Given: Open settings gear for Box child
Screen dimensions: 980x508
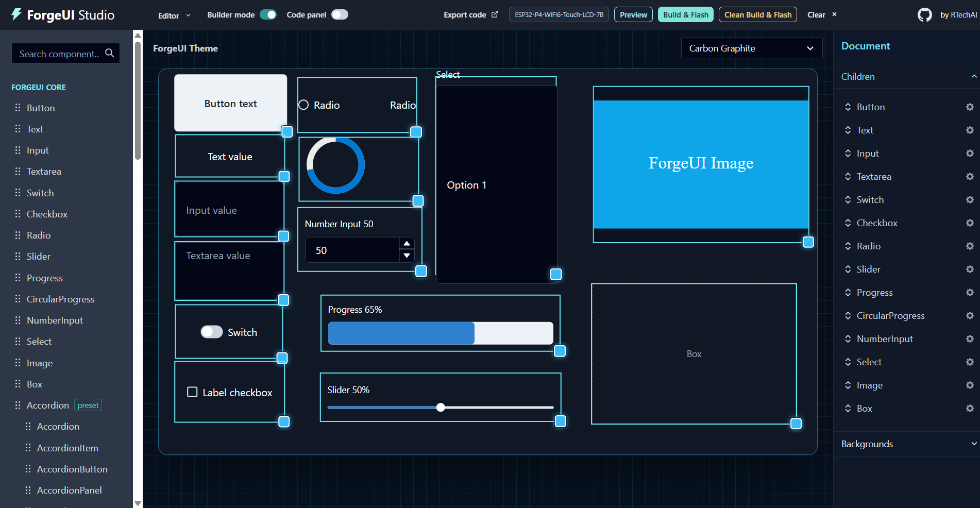Looking at the screenshot, I should tap(970, 409).
